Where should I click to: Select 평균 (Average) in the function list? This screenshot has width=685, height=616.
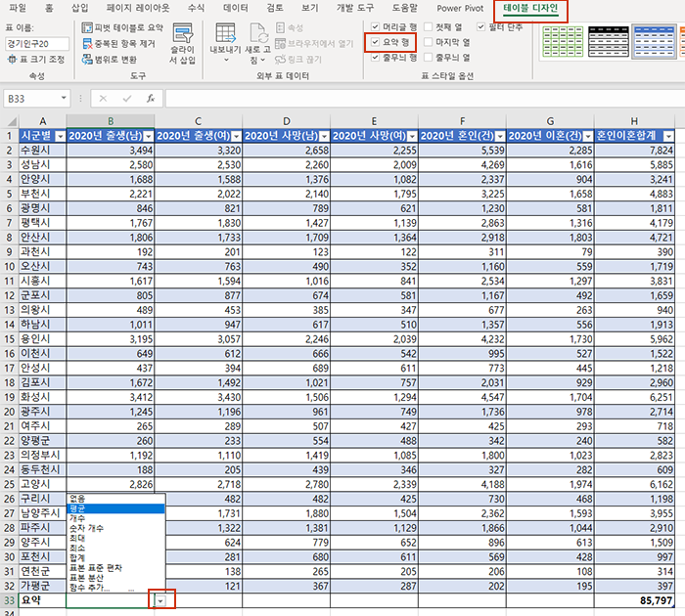(115, 508)
